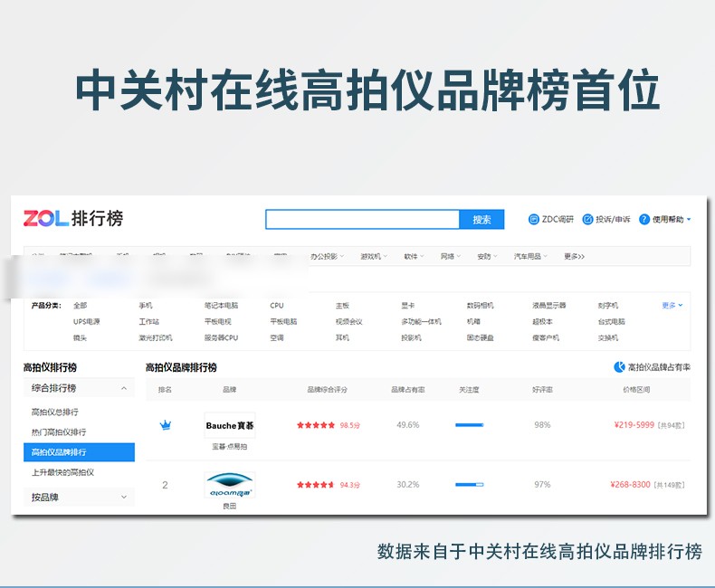The image size is (715, 588).
Task: Choose the 笔记本电脑 product category
Action: coord(221,306)
